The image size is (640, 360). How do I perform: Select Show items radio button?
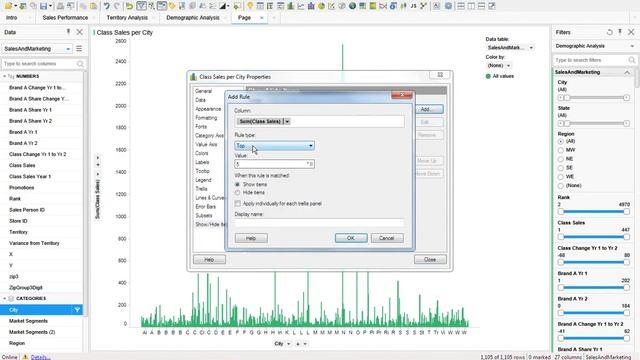[x=238, y=184]
